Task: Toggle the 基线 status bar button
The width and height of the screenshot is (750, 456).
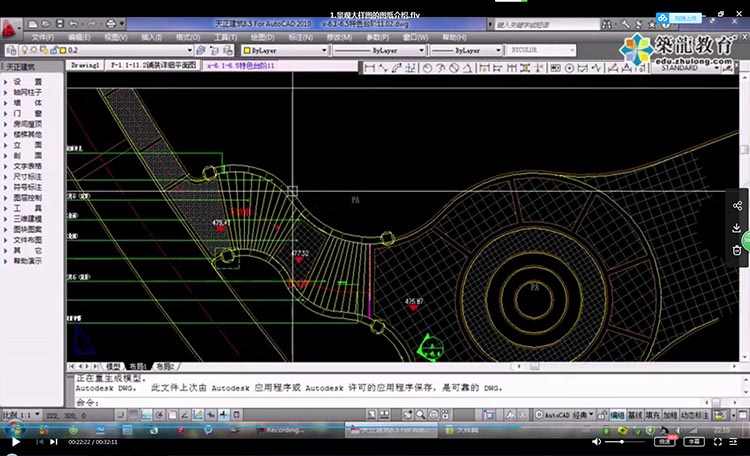Action: click(x=634, y=413)
